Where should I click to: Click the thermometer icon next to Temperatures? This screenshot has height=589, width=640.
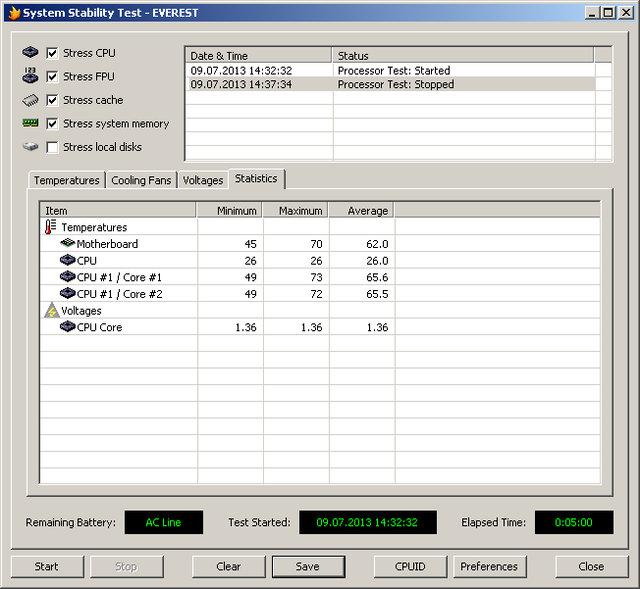point(51,227)
